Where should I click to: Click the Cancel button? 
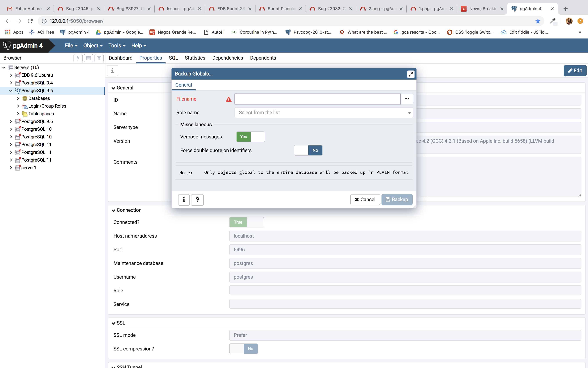[365, 200]
